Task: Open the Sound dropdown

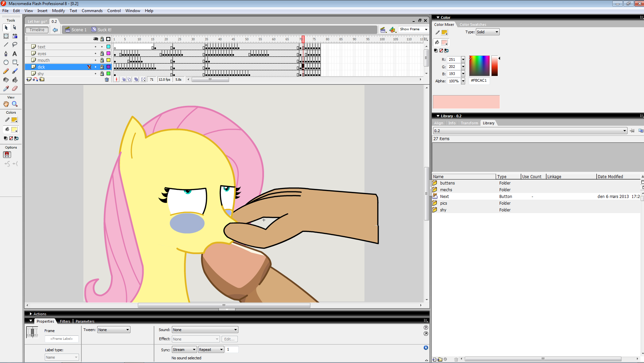Action: click(205, 330)
